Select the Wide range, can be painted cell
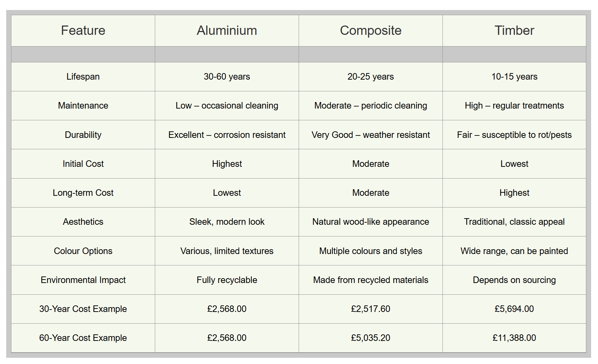This screenshot has width=598, height=364. (514, 251)
